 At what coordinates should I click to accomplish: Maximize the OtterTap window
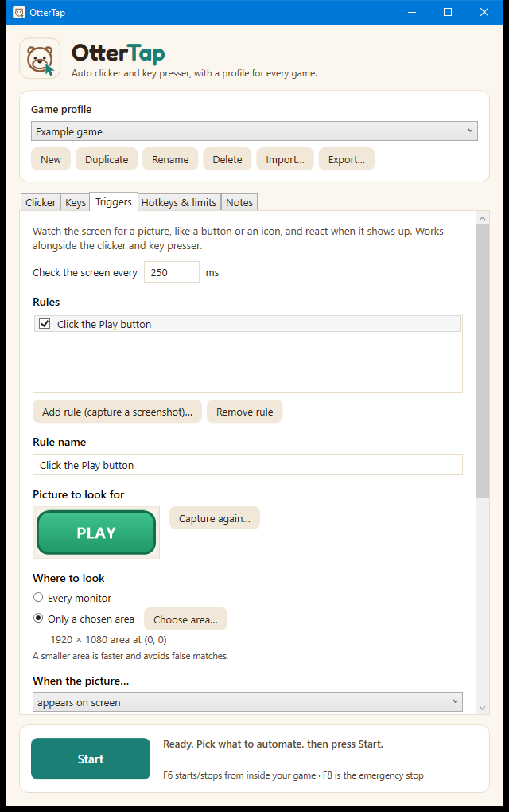coord(448,12)
